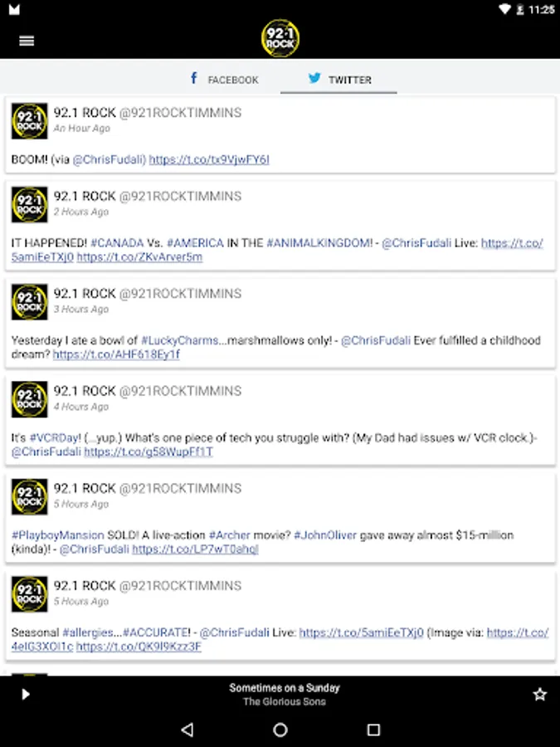Viewport: 560px width, 747px height.
Task: Click avatar on the 4 Hours Ago tweet
Action: click(30, 399)
